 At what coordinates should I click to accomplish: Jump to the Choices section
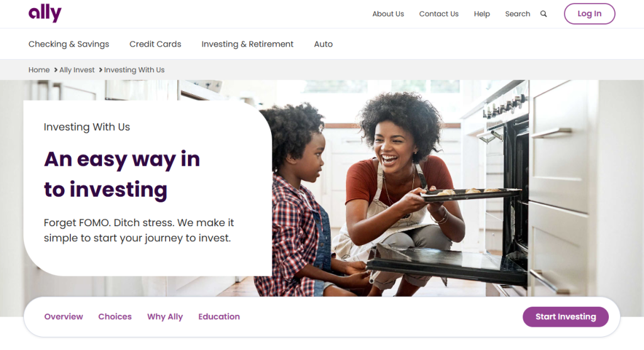(115, 316)
